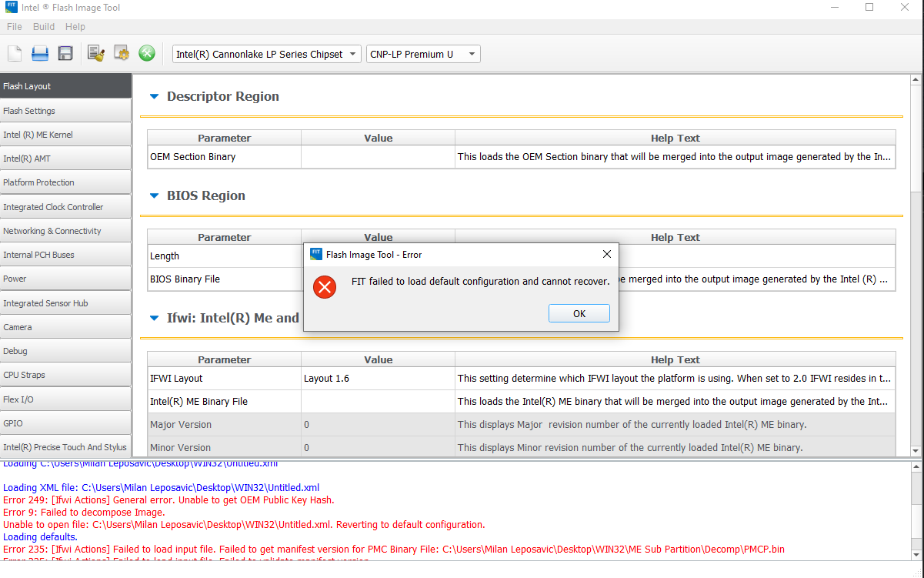Click the Length parameter row
Image resolution: width=924 pixels, height=578 pixels.
224,256
